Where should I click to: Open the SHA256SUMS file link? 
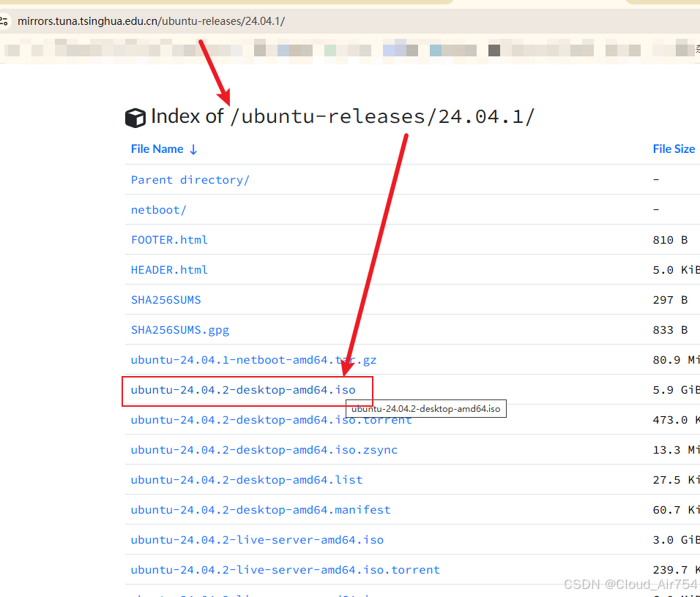coord(165,300)
